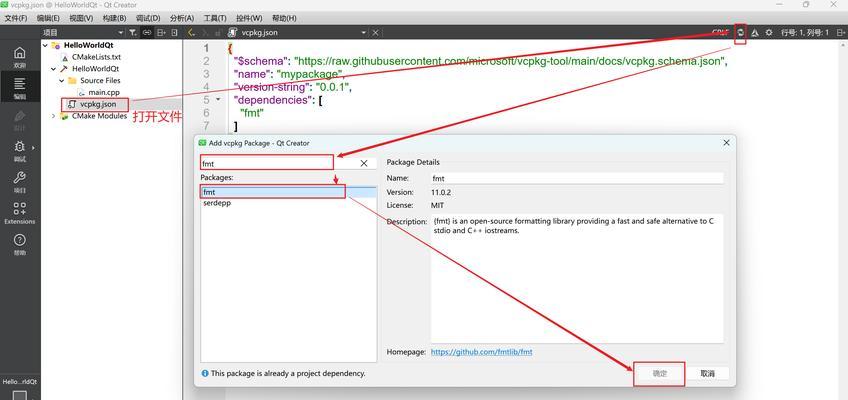The height and width of the screenshot is (400, 848).
Task: Go forward in editor navigation history
Action: click(x=206, y=32)
